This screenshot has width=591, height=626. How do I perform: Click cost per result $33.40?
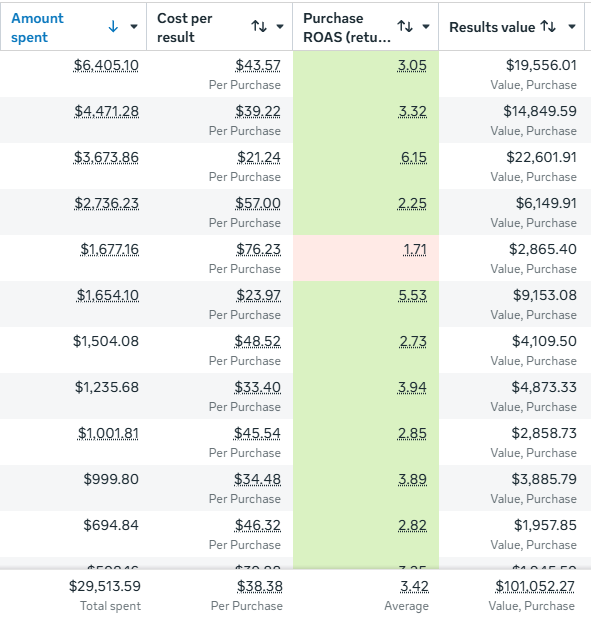coord(258,387)
